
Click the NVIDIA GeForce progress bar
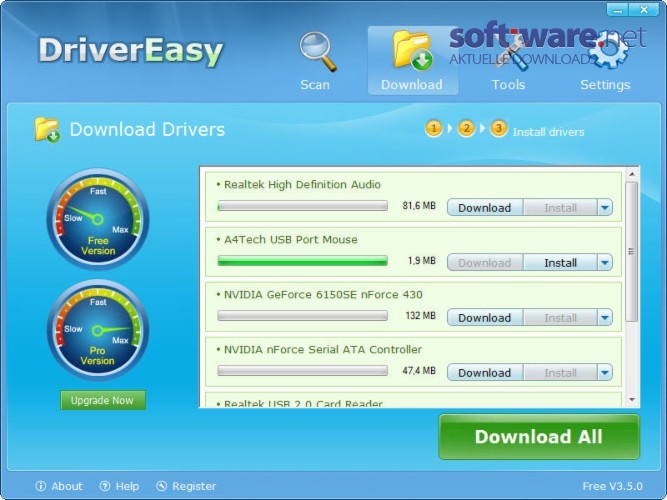302,315
